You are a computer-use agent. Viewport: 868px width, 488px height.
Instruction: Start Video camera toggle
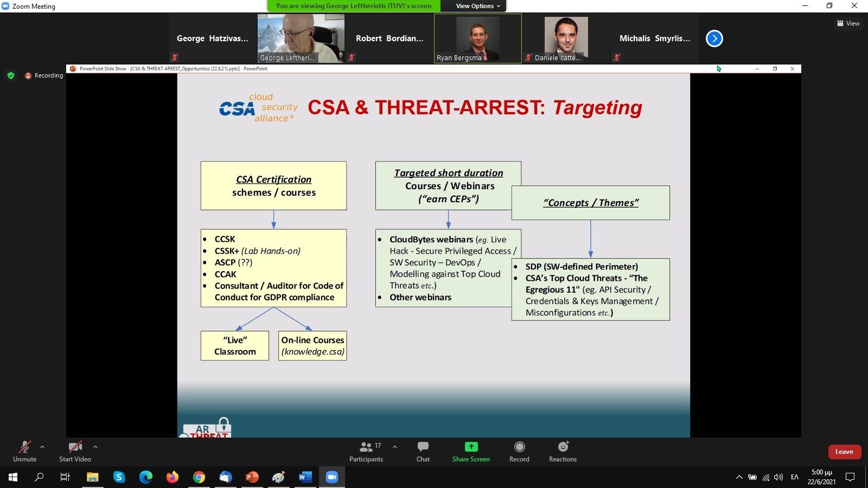[75, 451]
